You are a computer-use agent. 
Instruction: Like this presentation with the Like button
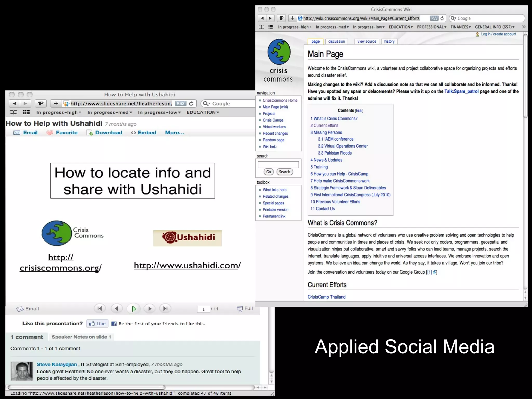97,323
